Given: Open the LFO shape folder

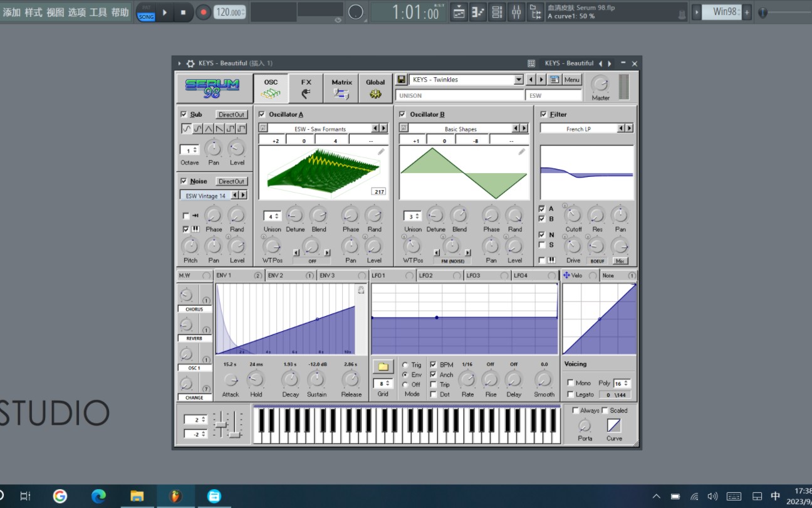Looking at the screenshot, I should click(383, 367).
